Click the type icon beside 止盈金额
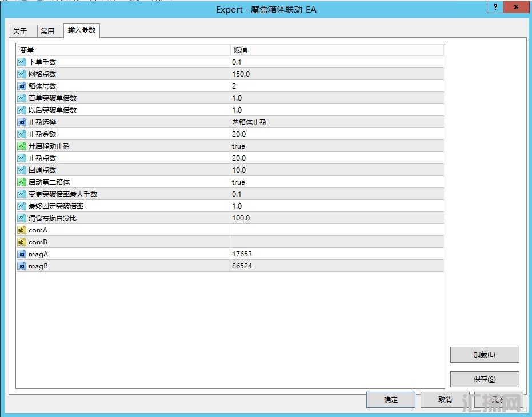 [x=21, y=134]
